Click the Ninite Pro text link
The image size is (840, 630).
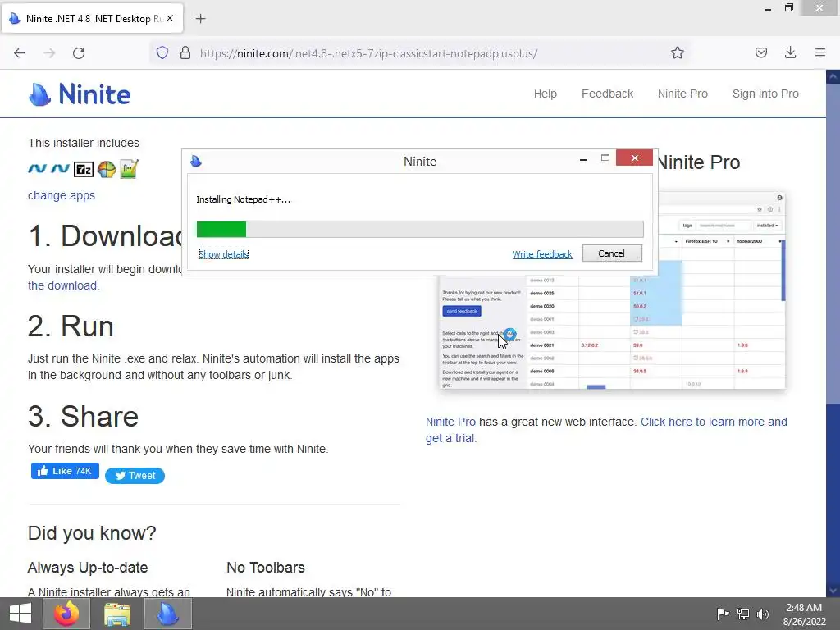tap(450, 422)
